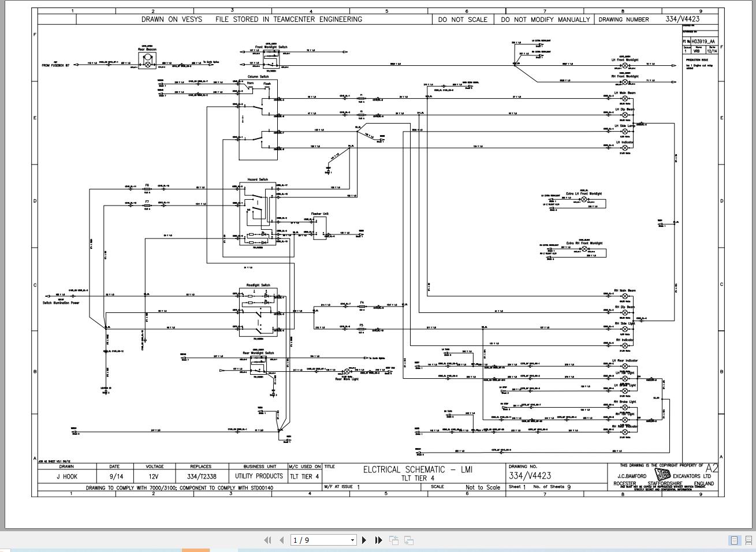The width and height of the screenshot is (756, 552).
Task: Advance to the next page
Action: (363, 540)
